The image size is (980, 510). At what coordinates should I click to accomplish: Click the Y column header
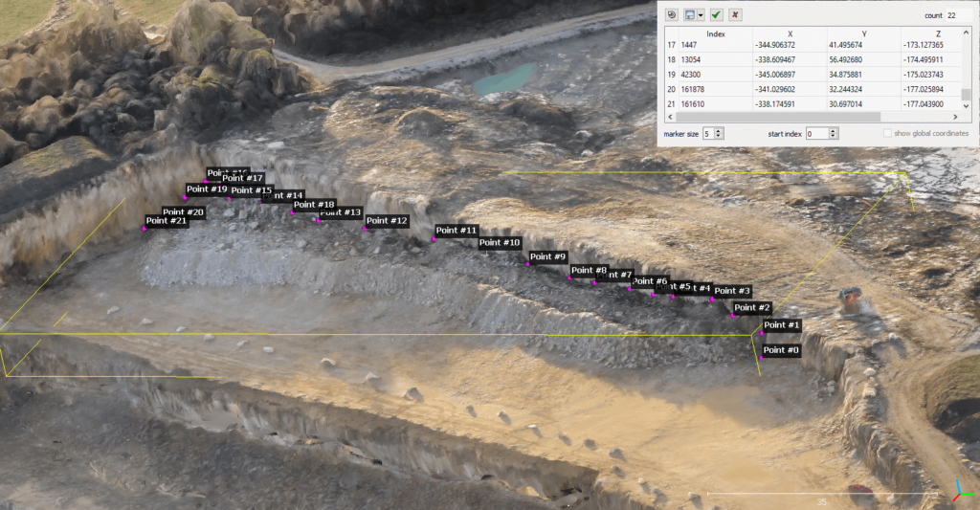tap(864, 33)
